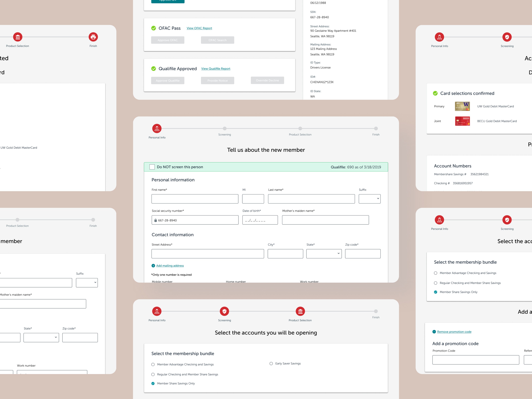Open the Suffix dropdown in Personal information

(369, 199)
